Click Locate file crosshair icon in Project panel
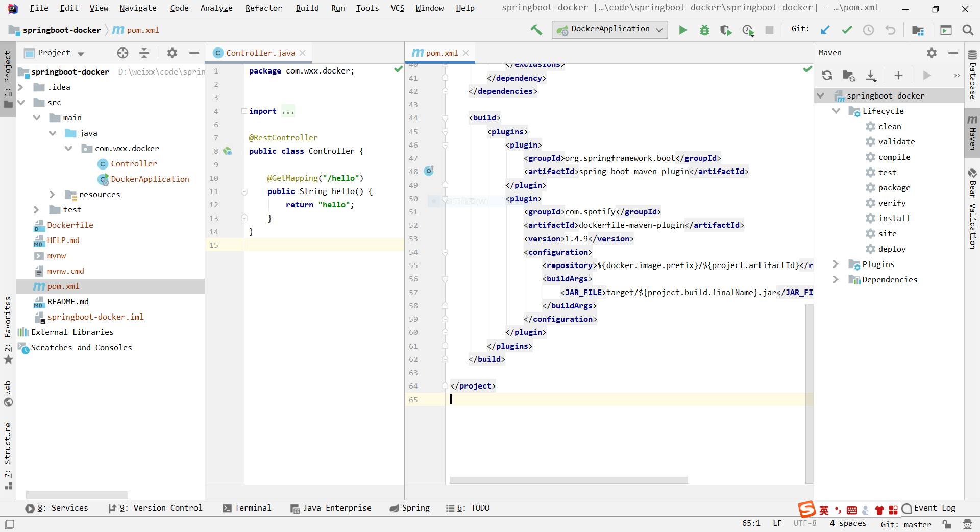 click(x=122, y=53)
